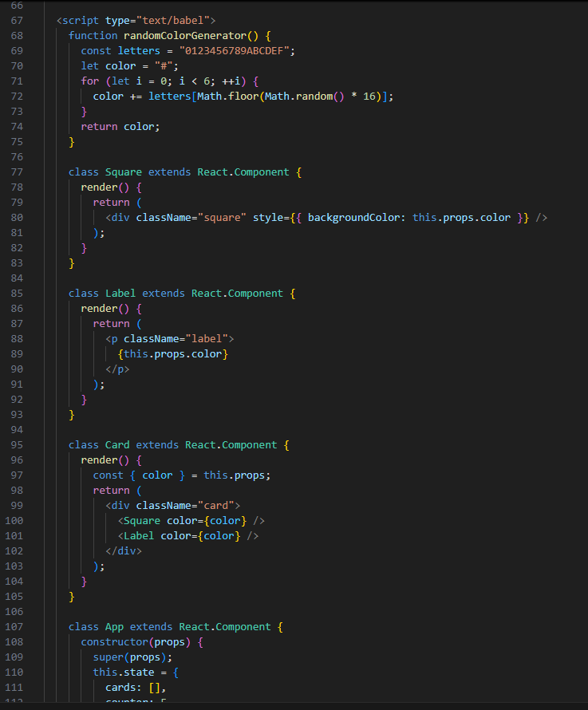Click 'const { color }' destructuring line
The width and height of the screenshot is (588, 710).
pyautogui.click(x=182, y=475)
